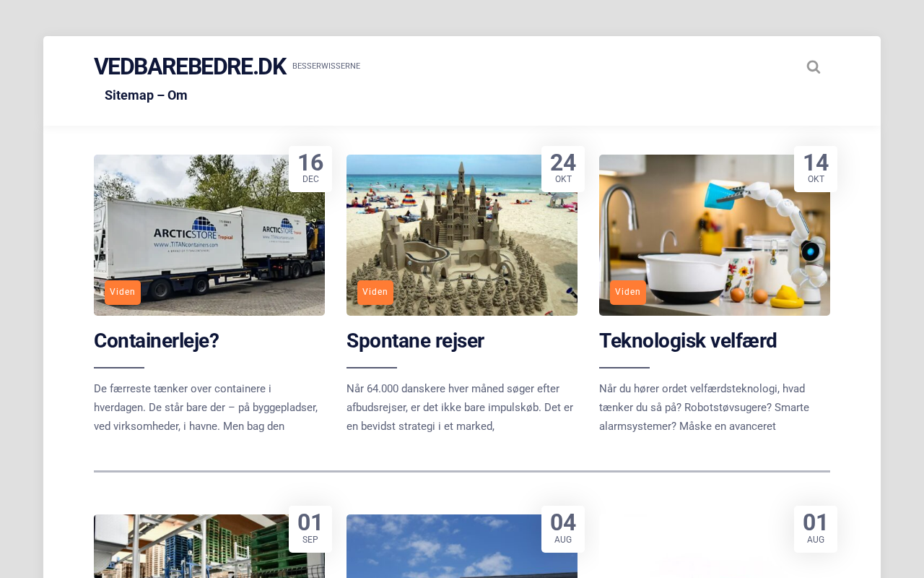
Task: Click the ArcticStore container truck thumbnail
Action: point(209,235)
